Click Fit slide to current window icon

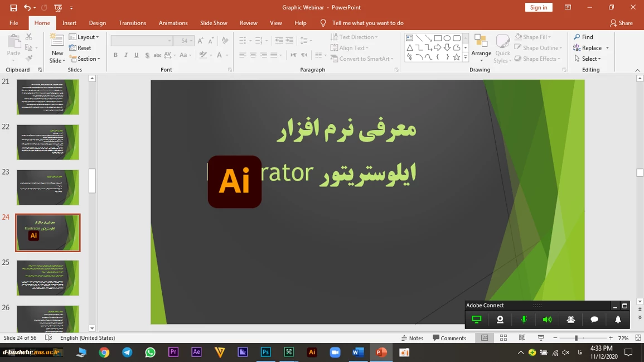click(638, 338)
